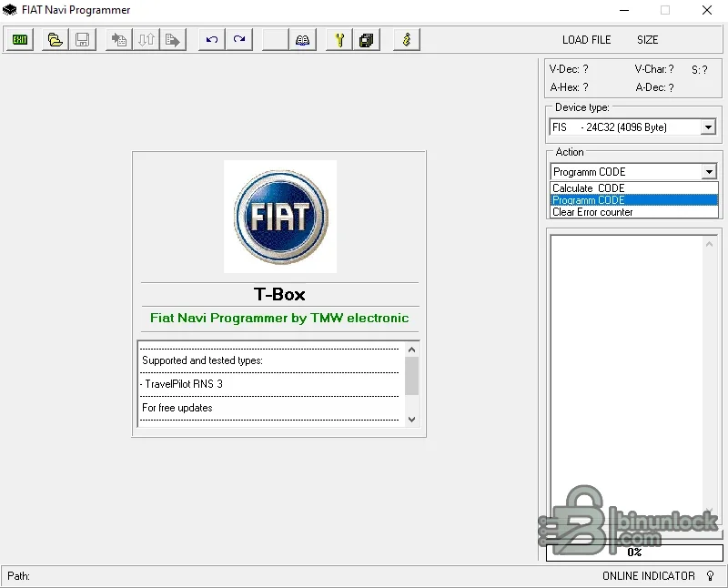Viewport: 728px width, 588px height.
Task: Click the LOAD FILE label
Action: pos(586,40)
